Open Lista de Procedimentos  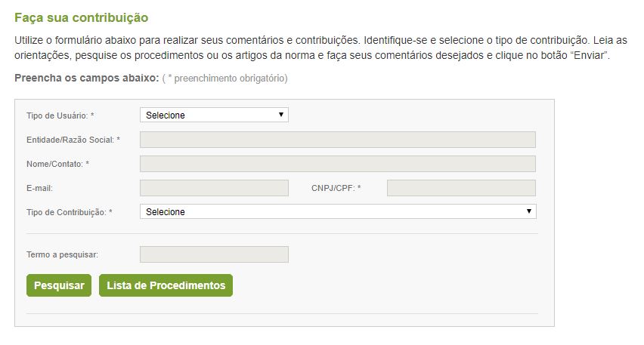(x=166, y=285)
